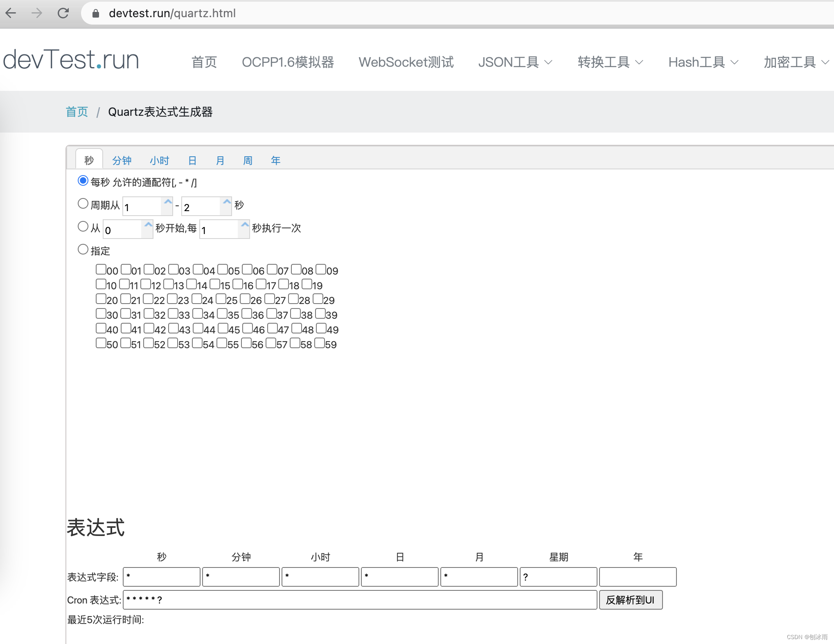Switch to the 分钟 tab

point(122,160)
